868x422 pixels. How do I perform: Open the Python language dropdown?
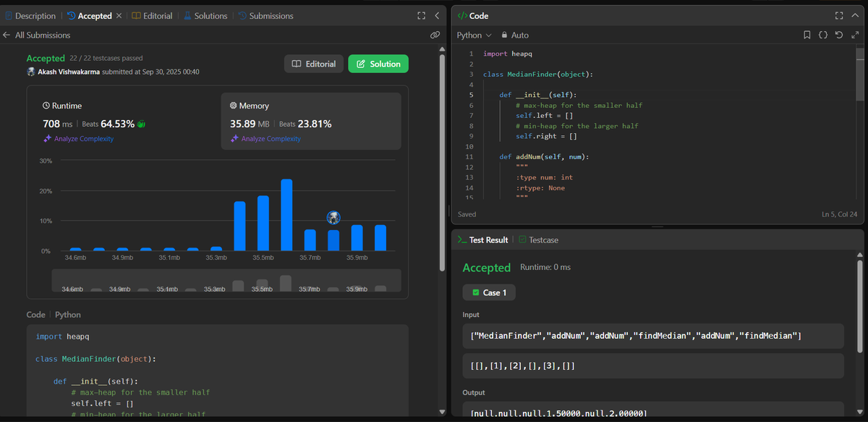tap(474, 35)
